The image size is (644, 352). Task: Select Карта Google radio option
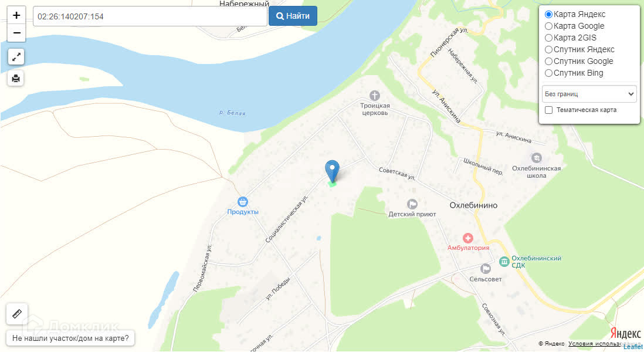click(x=548, y=26)
